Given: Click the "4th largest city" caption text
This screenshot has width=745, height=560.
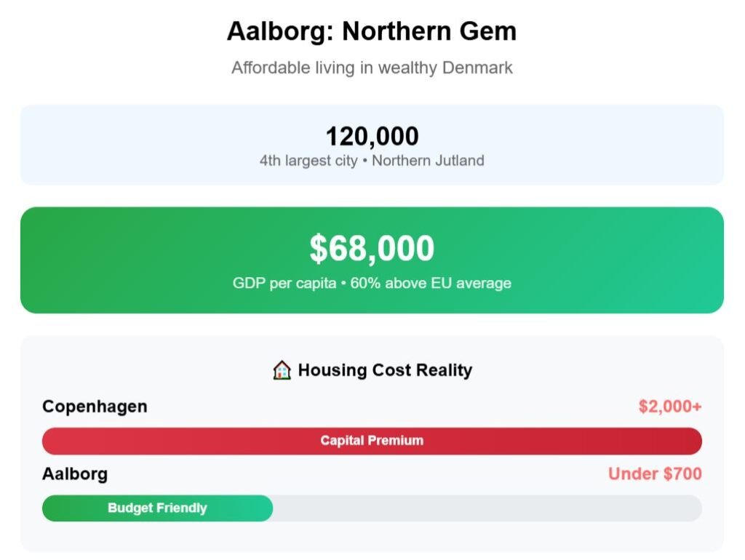Looking at the screenshot, I should (308, 161).
